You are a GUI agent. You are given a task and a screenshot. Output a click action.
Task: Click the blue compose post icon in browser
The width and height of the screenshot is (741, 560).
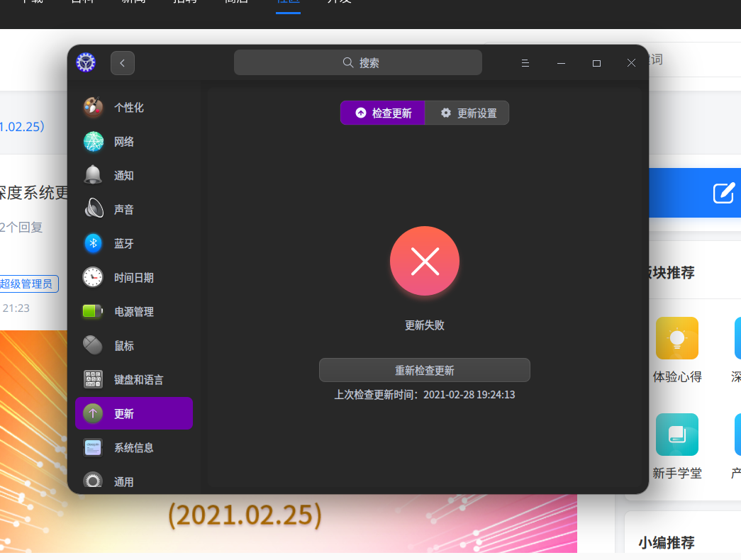point(723,193)
